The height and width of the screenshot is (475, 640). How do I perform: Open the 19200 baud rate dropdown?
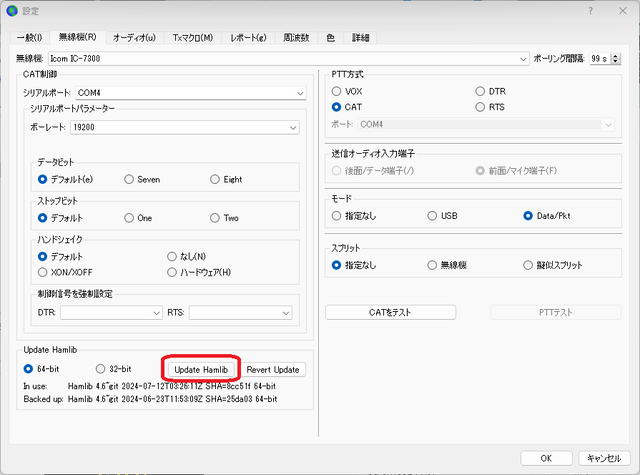click(185, 127)
